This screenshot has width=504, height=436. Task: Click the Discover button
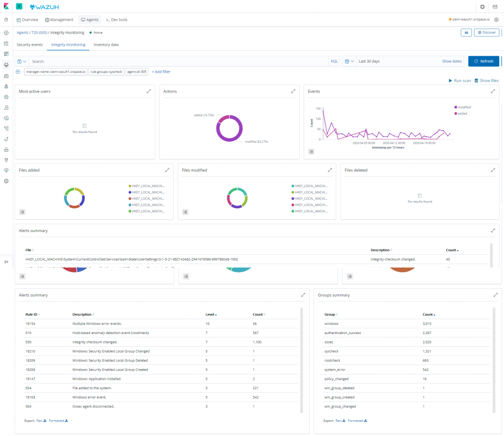click(487, 33)
